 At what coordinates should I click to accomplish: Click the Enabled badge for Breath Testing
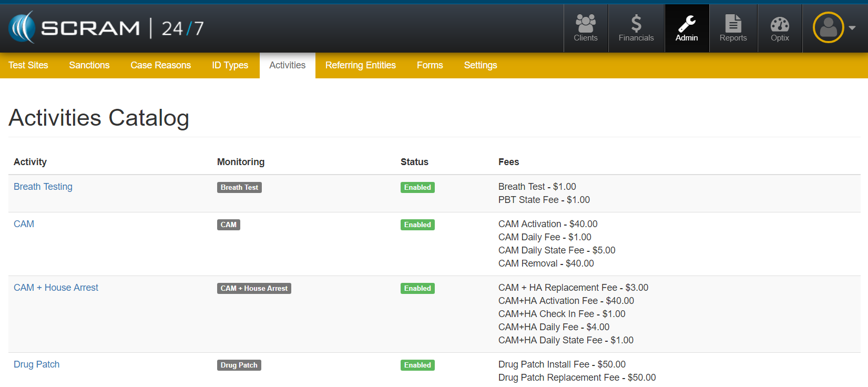tap(417, 187)
